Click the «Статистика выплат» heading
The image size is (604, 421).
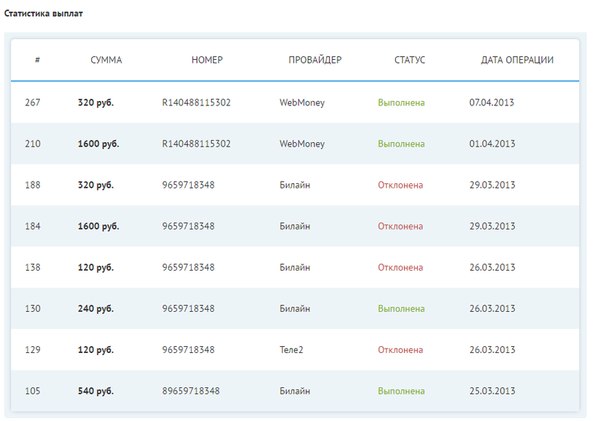pyautogui.click(x=42, y=16)
